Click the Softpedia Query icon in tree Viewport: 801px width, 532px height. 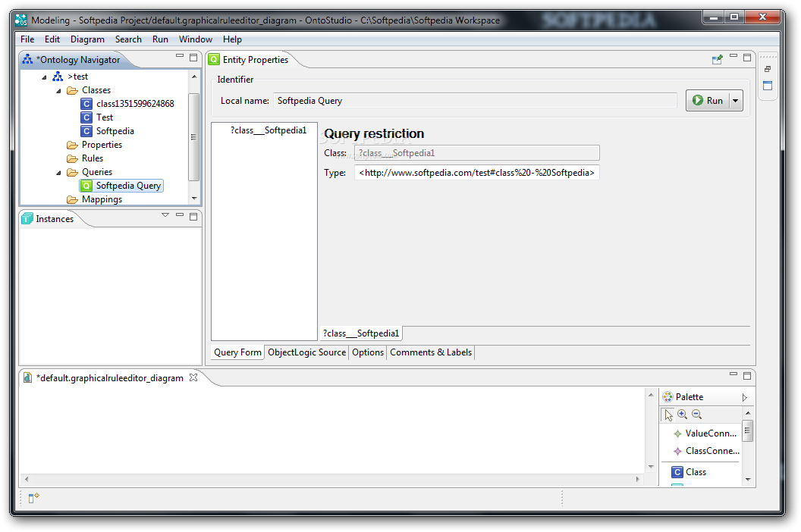pos(86,186)
